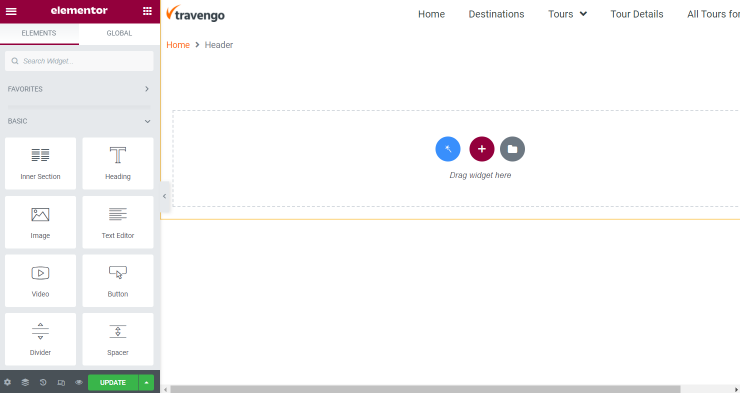Click the Home nav menu item
Screen dimensions: 740x393
(431, 14)
